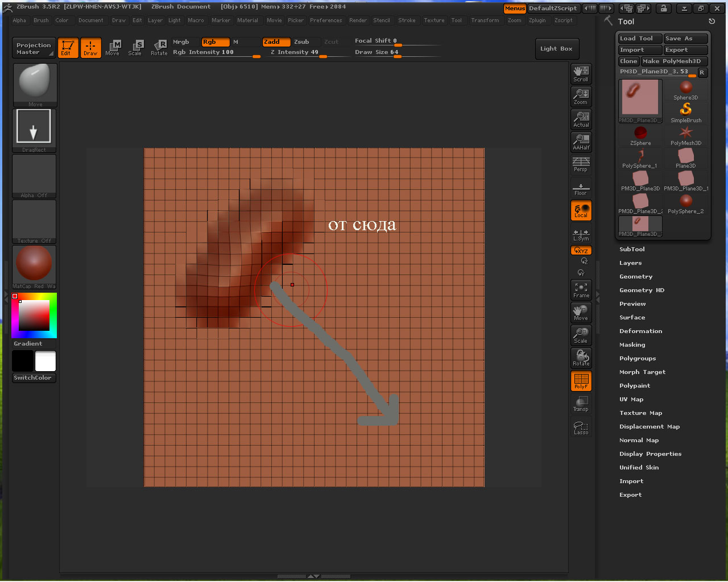Screen dimensions: 728x582
Task: Select the black secondary color swatch
Action: point(23,361)
